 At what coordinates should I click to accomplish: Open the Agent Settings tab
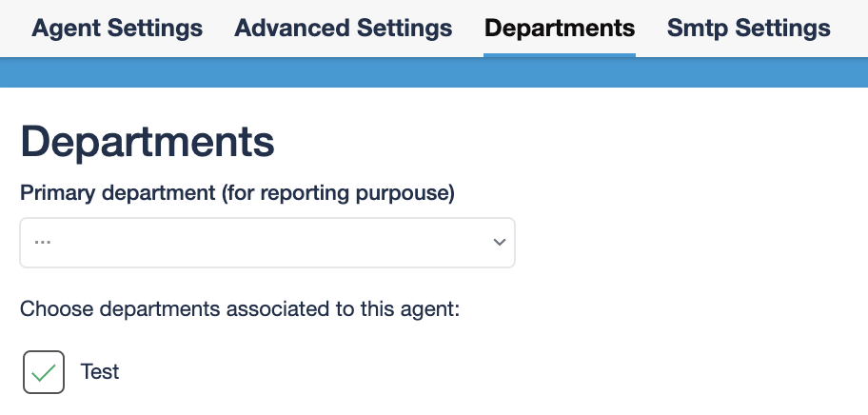point(117,28)
